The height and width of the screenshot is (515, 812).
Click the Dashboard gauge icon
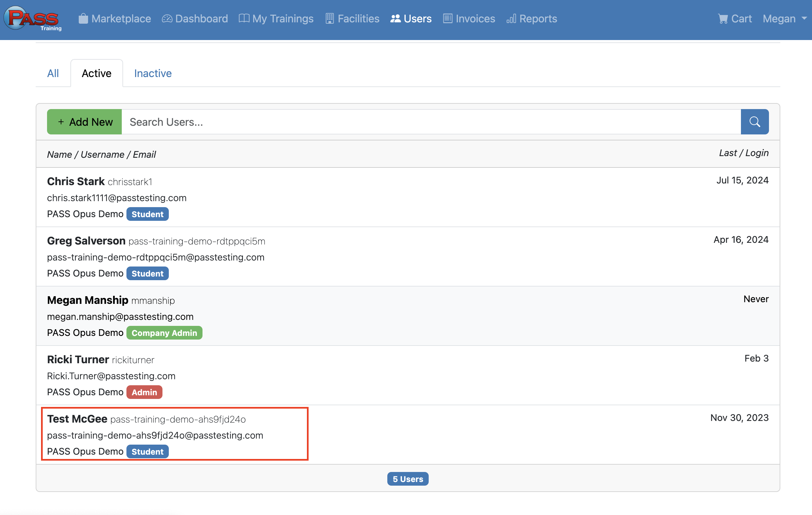[167, 19]
